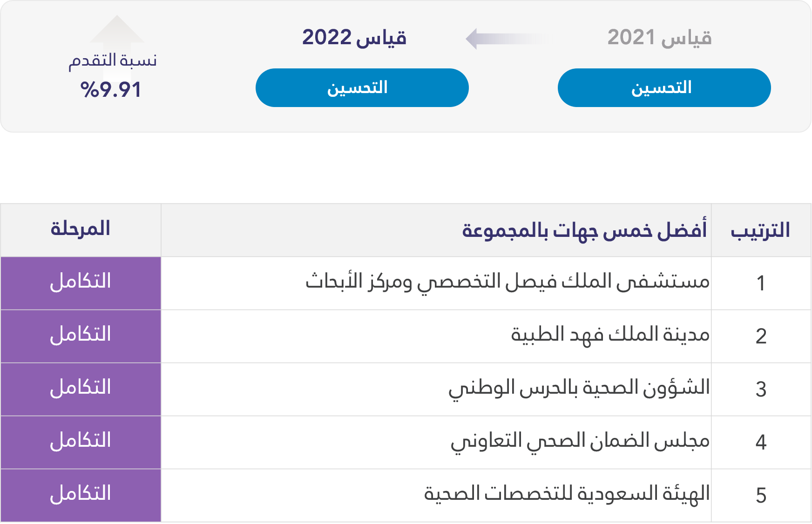
Task: Click the التكامل cell for rank 3
Action: point(80,389)
